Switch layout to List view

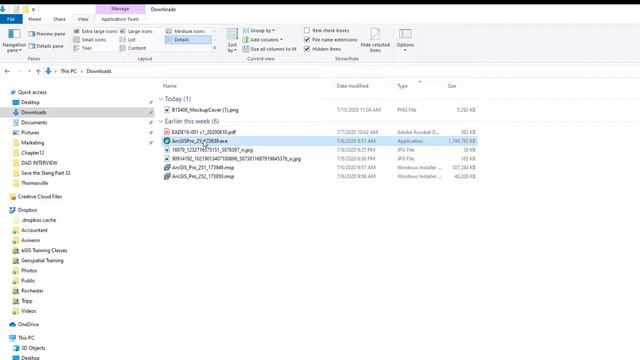(x=127, y=40)
